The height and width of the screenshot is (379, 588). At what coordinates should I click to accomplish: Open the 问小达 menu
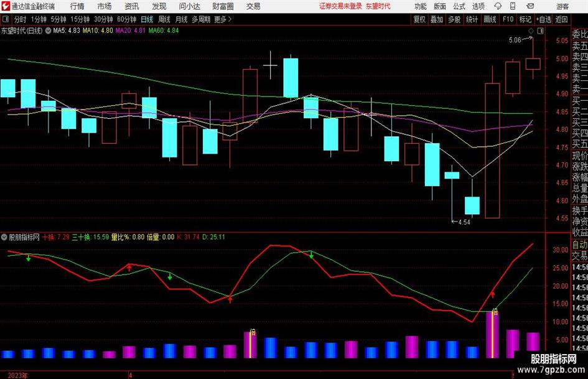[189, 6]
